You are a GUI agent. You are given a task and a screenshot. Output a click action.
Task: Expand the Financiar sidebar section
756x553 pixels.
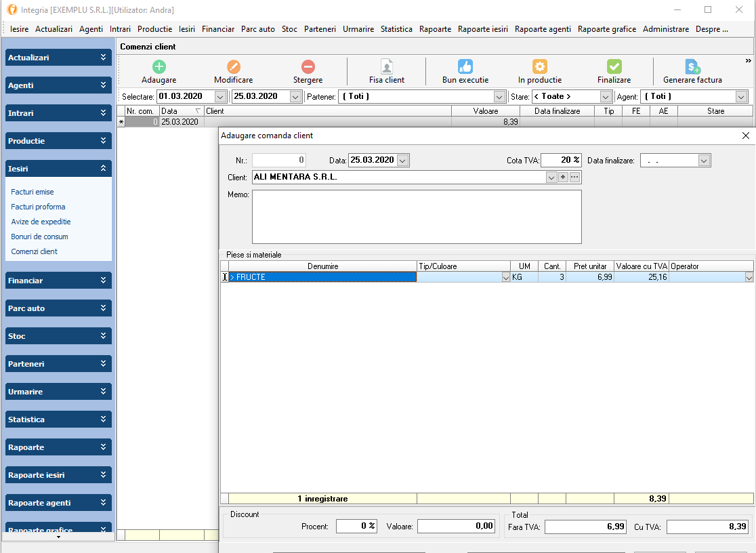[x=103, y=281]
